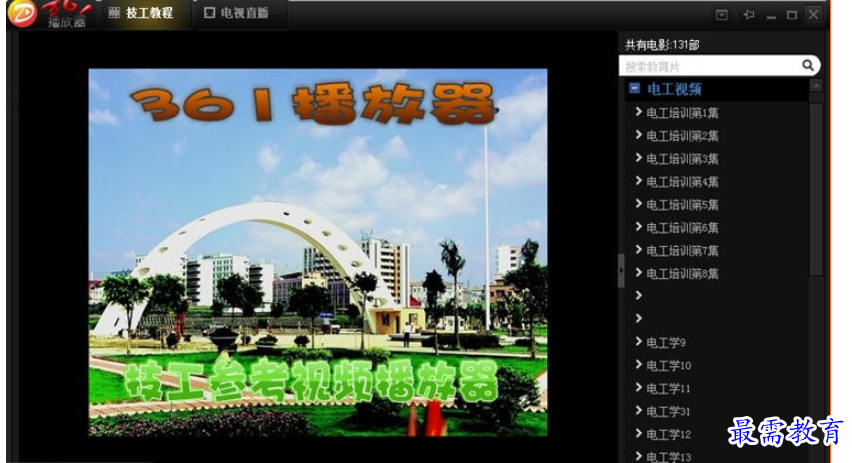Click the search magnifier icon

[808, 66]
